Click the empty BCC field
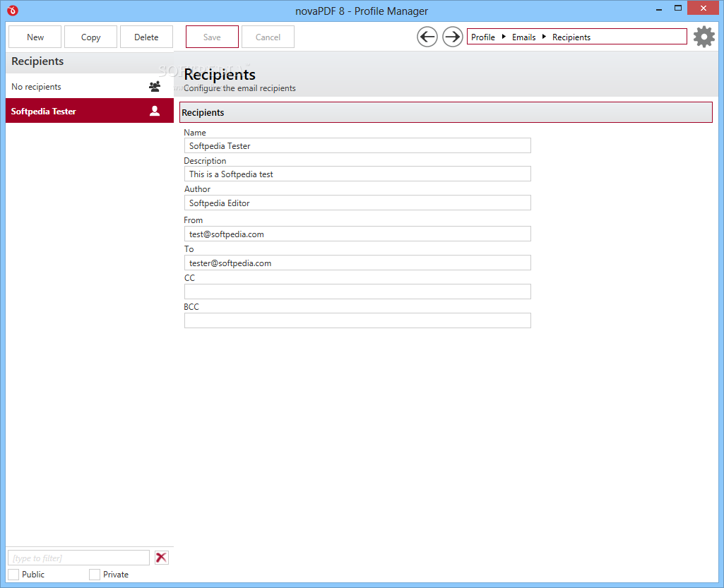This screenshot has width=724, height=588. [357, 320]
